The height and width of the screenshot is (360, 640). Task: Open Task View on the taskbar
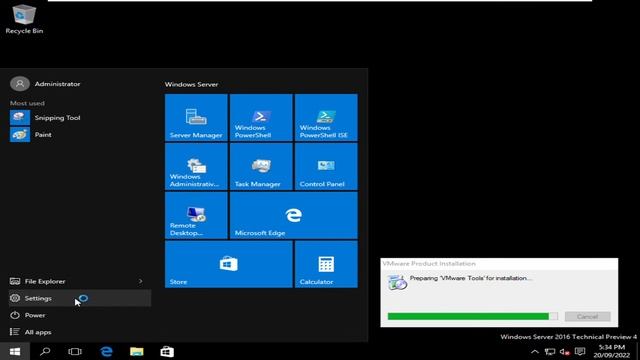tap(75, 351)
